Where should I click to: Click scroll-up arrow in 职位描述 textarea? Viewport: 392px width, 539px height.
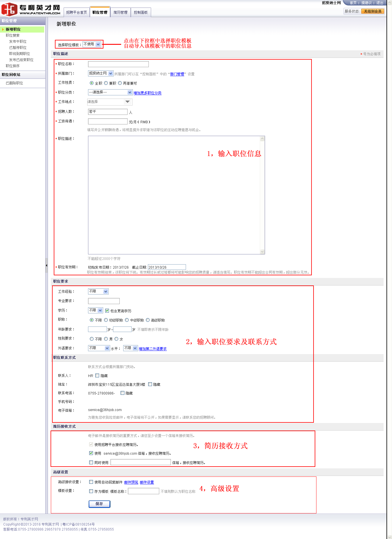[262, 139]
